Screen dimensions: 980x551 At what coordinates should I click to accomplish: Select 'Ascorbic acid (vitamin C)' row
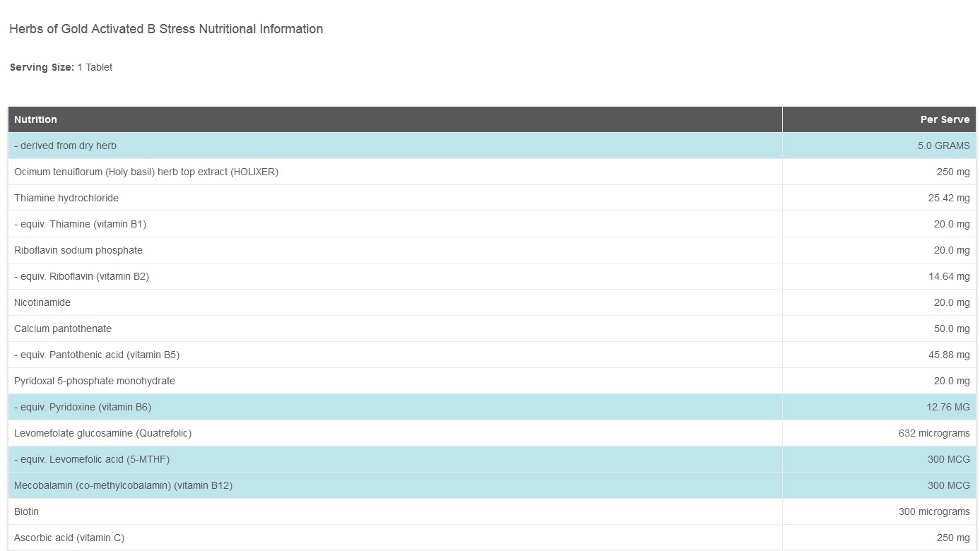(492, 538)
